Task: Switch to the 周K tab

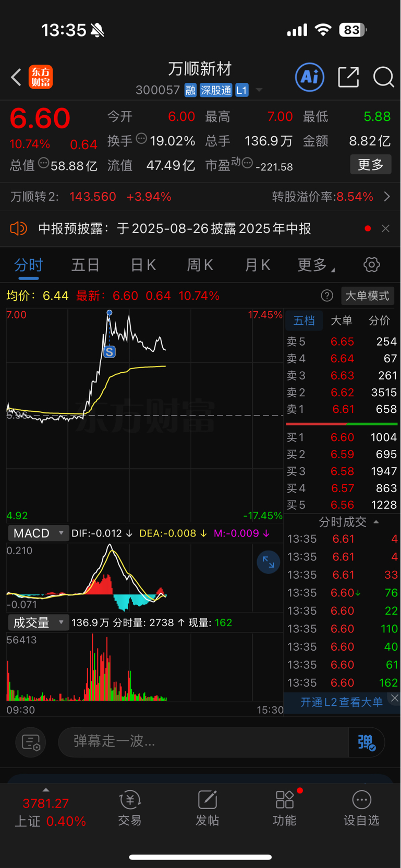Action: 200,265
